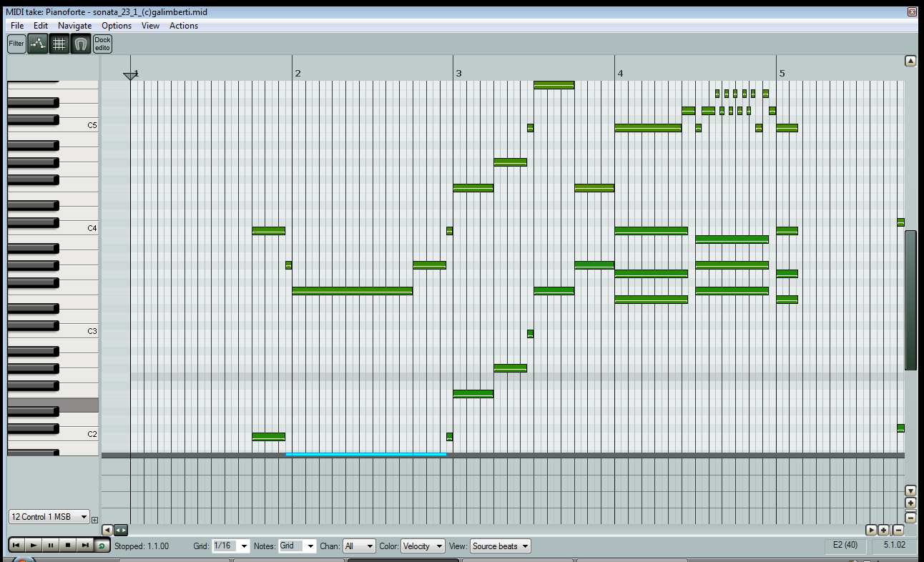Viewport: 924px width, 562px height.
Task: Toggle the magnet snap icon
Action: click(x=81, y=44)
